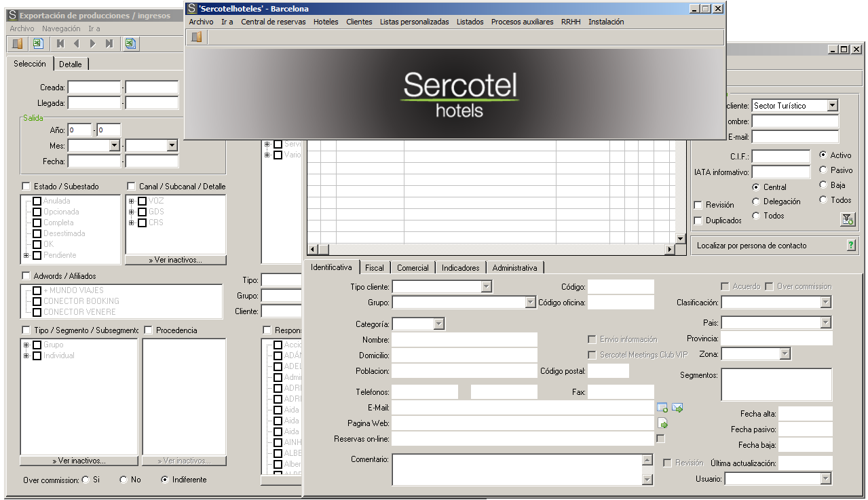Click the add e-mail icon beside E-Mail field
Screen dimensions: 868x500
[x=662, y=408]
